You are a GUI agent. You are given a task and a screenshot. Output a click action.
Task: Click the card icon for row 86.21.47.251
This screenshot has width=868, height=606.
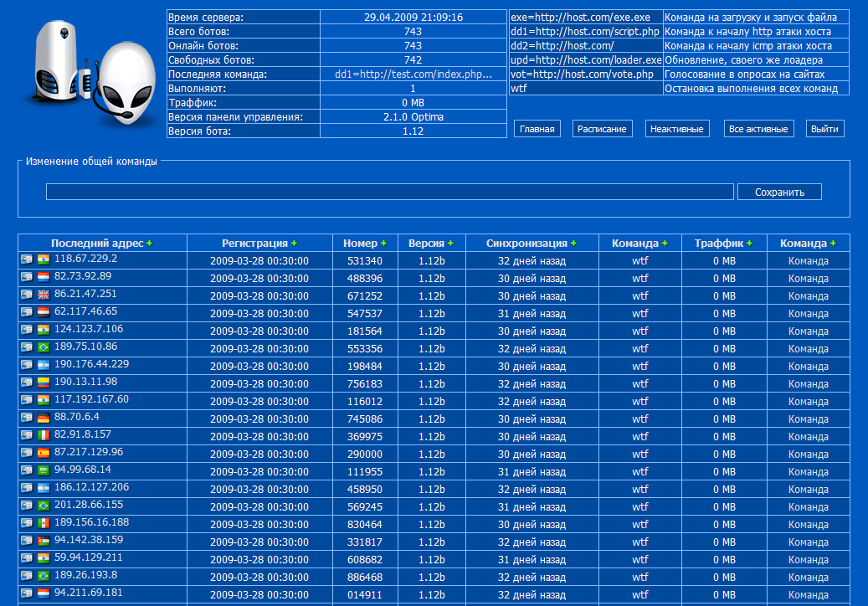point(27,295)
